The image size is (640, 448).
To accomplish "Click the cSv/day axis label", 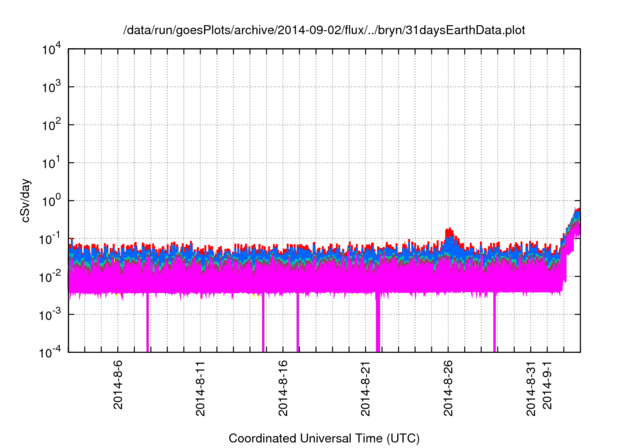I will click(26, 200).
